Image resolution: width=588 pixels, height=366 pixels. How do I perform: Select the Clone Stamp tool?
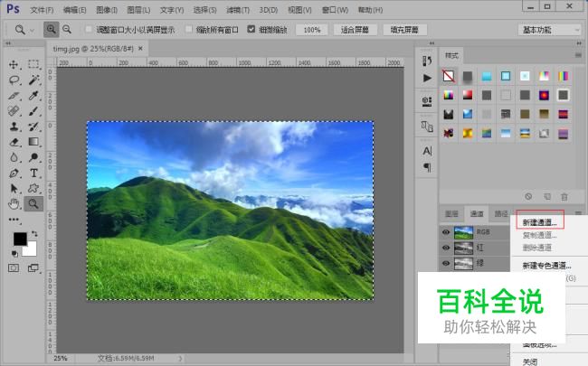(14, 127)
